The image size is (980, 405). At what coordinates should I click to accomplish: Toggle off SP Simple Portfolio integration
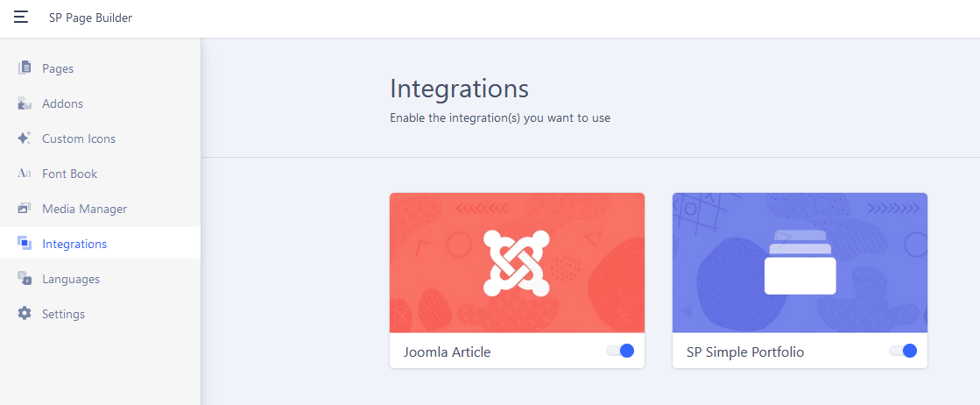[903, 351]
